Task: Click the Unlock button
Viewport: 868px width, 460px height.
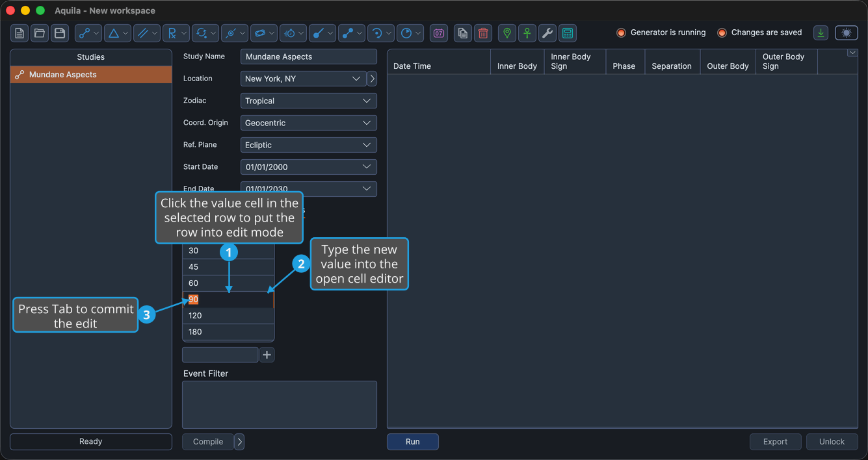Action: [x=832, y=442]
